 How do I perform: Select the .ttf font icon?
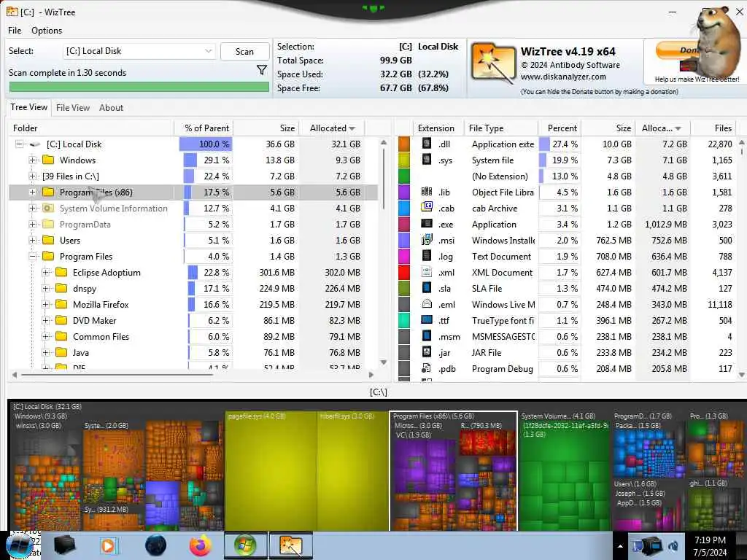[427, 320]
